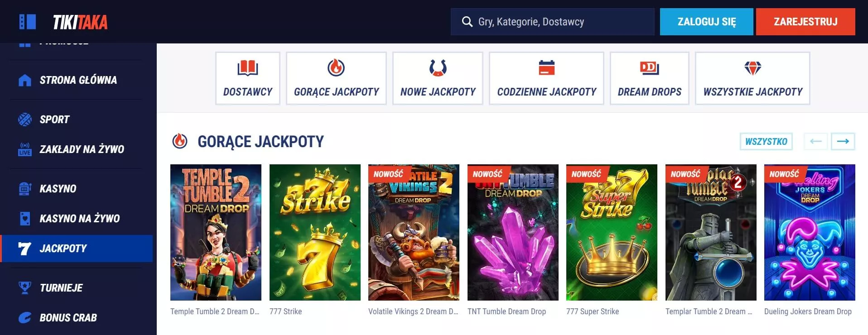Show all hot jackpots via Wszystko

[766, 141]
